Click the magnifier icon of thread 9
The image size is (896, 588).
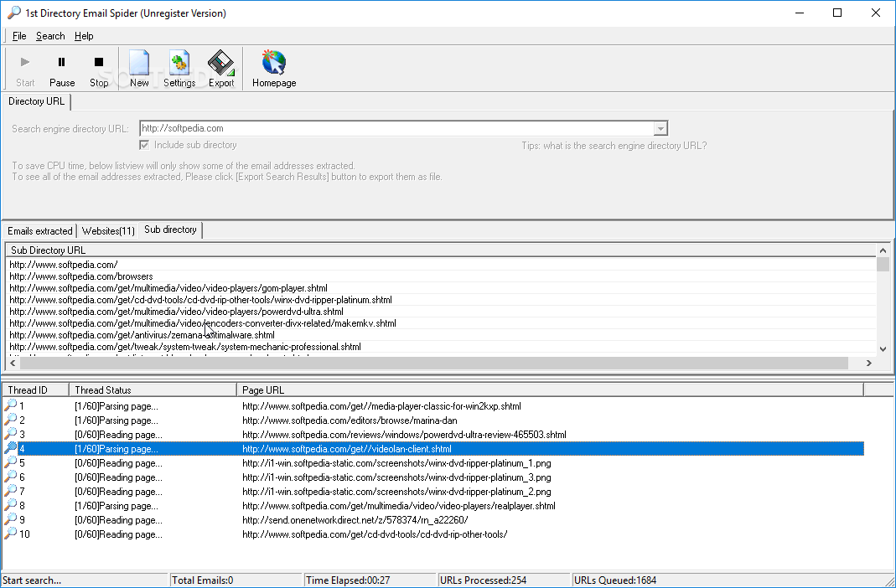(x=10, y=520)
